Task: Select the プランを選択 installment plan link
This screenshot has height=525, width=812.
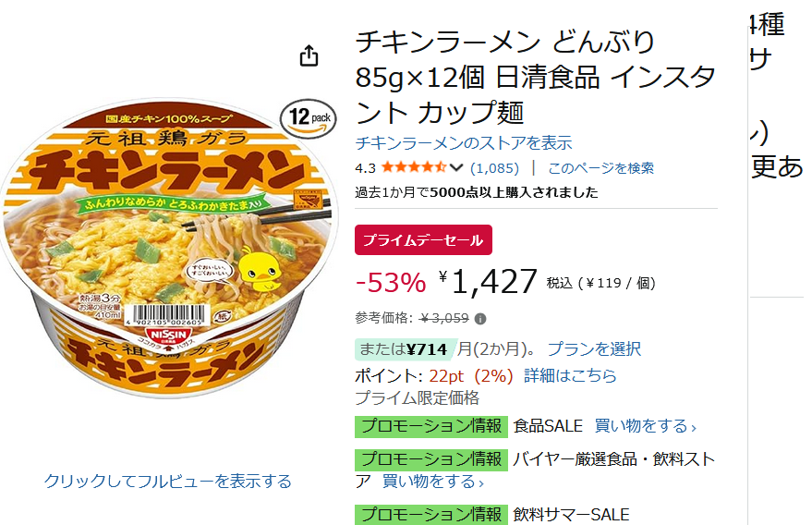Action: click(594, 349)
